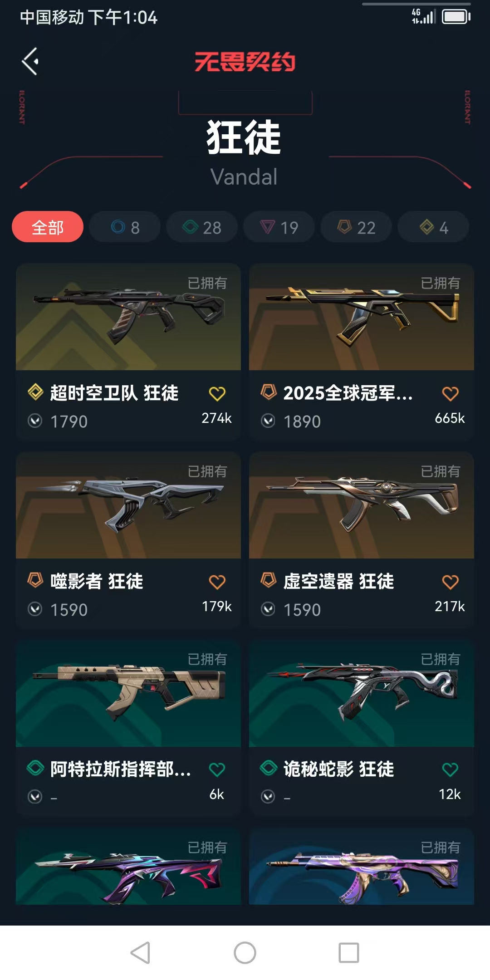The height and width of the screenshot is (980, 490).
Task: Open the purple Vandal skin at bottom right
Action: point(362,867)
